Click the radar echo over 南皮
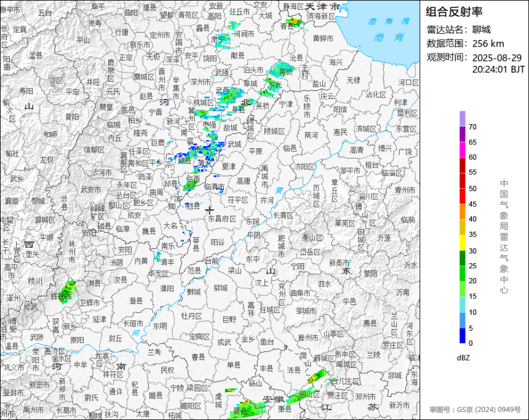 pos(282,69)
